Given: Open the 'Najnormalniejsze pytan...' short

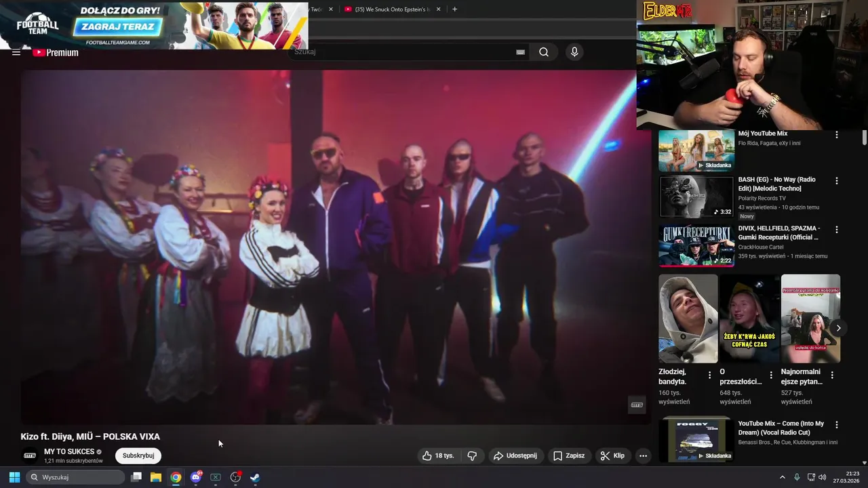Looking at the screenshot, I should 810,319.
